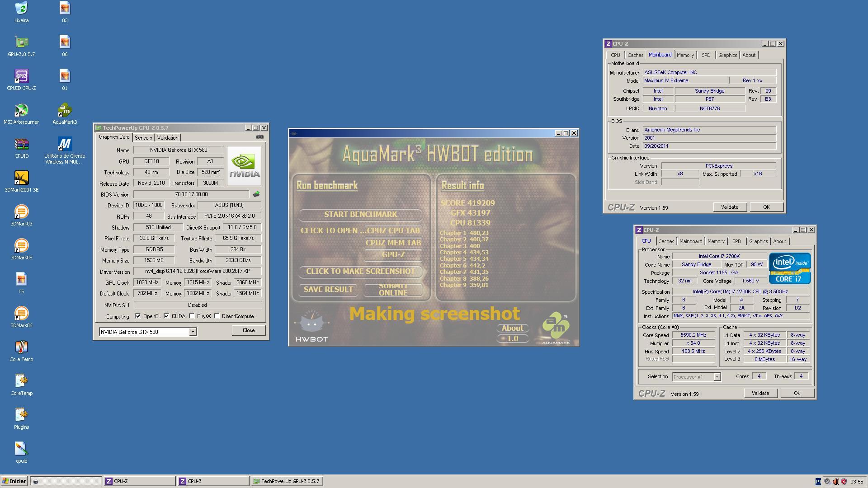
Task: Click START BENCHMARK in AquaMark
Action: pos(360,214)
